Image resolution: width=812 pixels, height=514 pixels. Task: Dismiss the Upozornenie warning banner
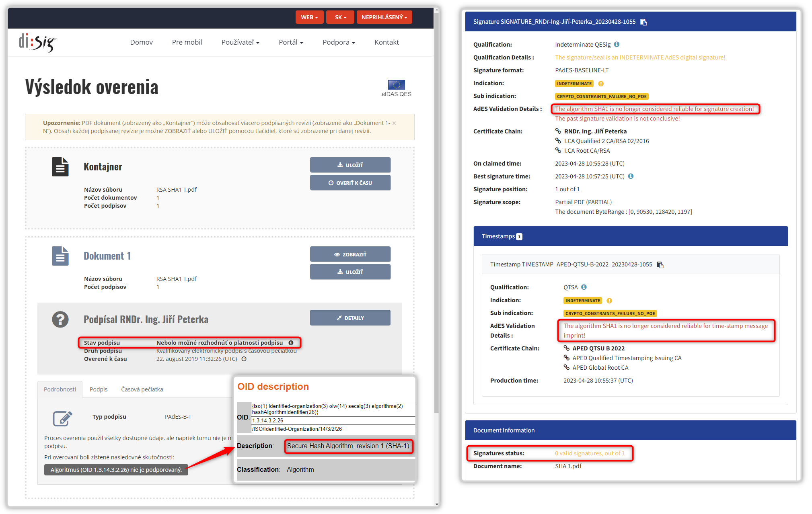(x=394, y=123)
